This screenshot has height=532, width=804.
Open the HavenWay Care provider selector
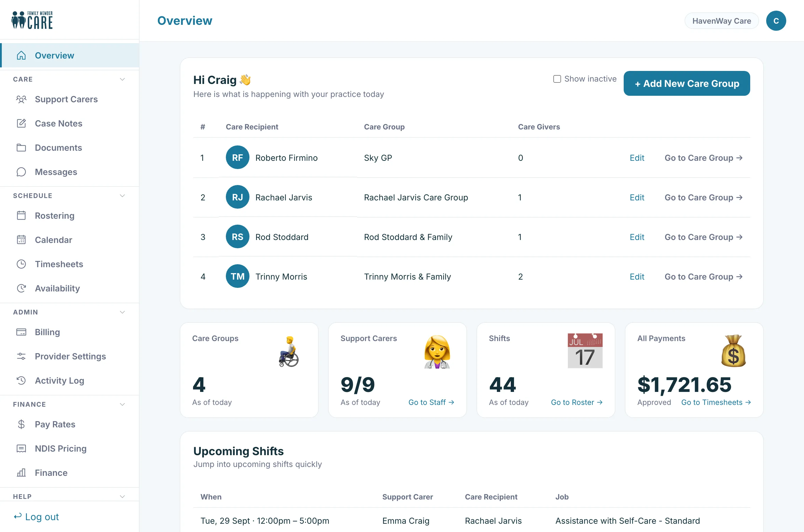pyautogui.click(x=722, y=21)
